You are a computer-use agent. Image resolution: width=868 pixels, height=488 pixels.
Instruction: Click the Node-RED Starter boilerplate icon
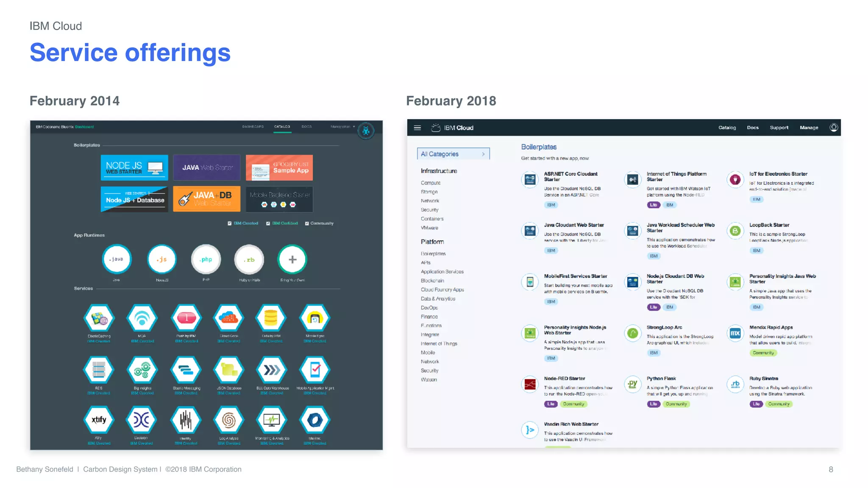[530, 384]
